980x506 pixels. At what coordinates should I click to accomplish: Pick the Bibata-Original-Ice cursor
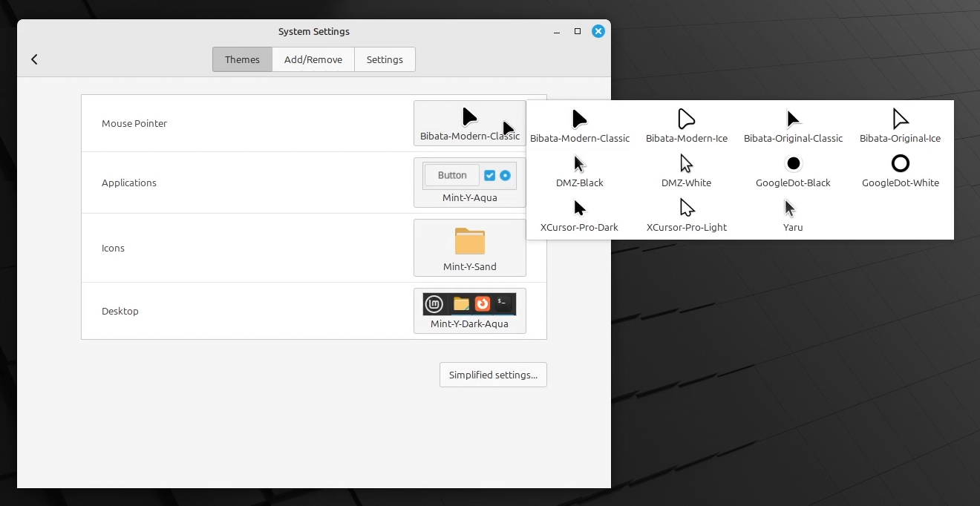tap(900, 125)
